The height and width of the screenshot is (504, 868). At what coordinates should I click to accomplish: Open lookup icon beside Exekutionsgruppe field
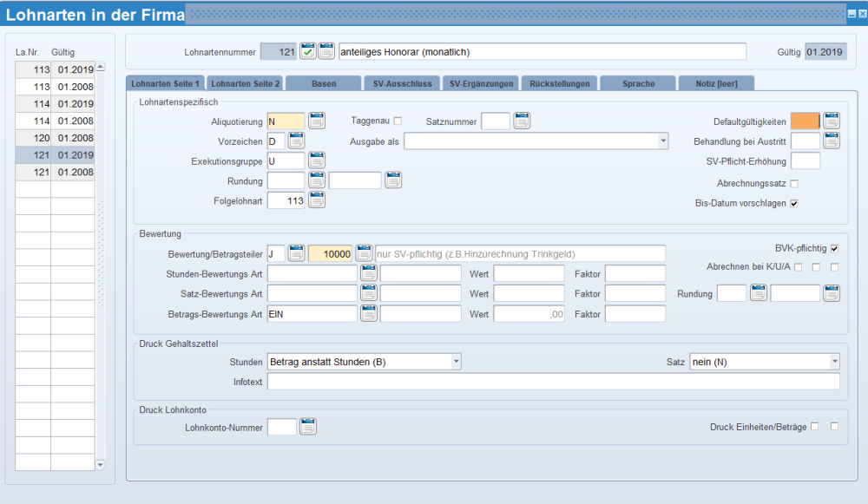coord(317,160)
